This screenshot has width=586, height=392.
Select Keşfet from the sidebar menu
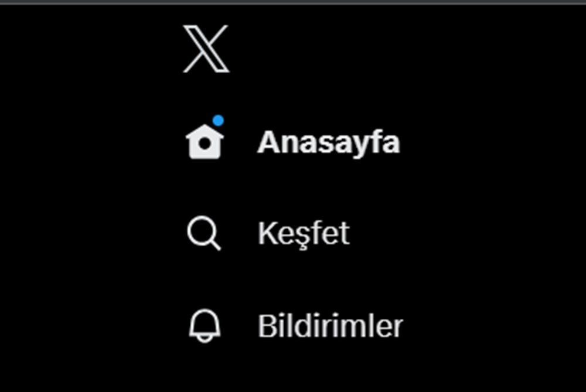304,232
